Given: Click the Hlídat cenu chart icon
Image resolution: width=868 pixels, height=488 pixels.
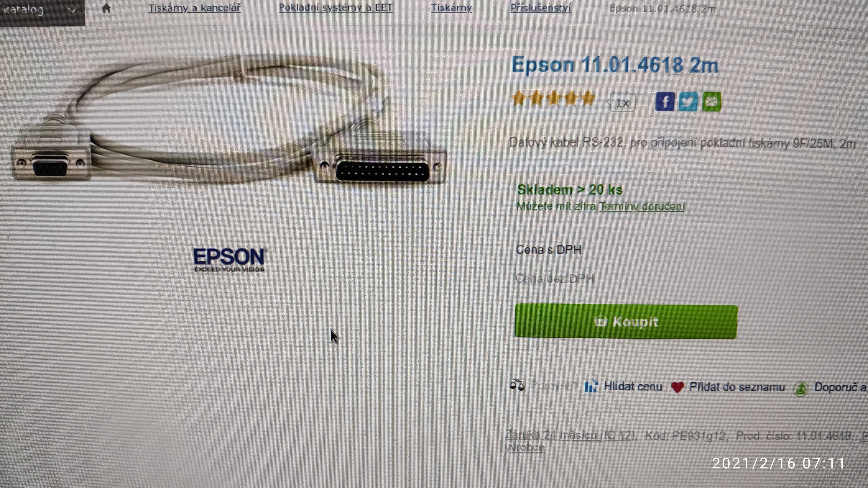Looking at the screenshot, I should click(x=591, y=386).
